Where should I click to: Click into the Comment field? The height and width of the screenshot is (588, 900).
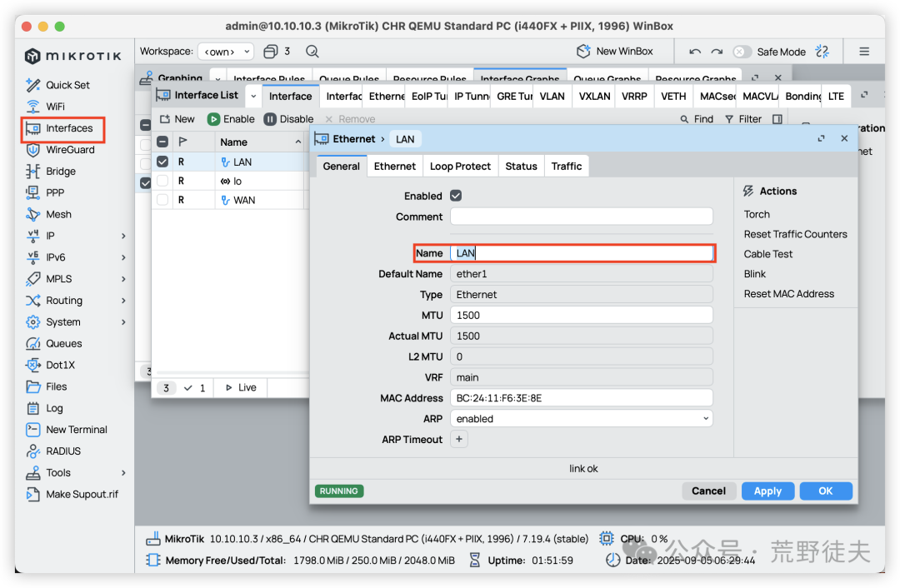tap(582, 217)
